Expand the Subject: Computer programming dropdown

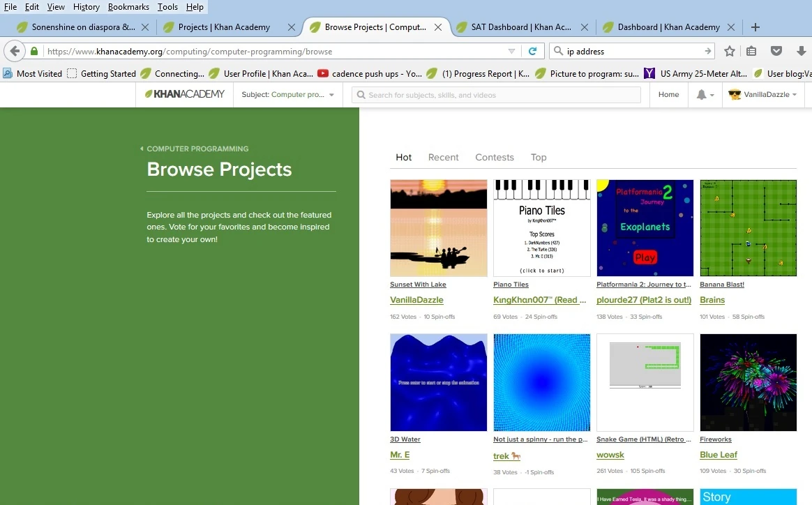288,95
